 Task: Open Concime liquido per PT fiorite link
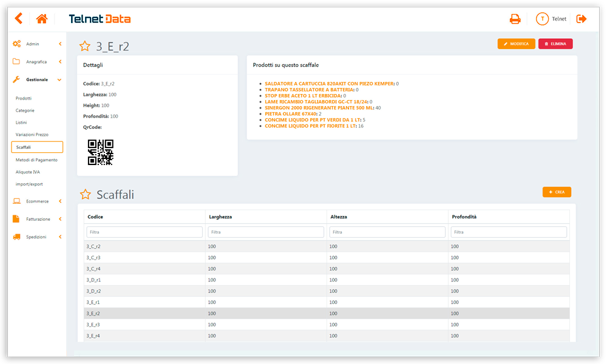pos(310,126)
